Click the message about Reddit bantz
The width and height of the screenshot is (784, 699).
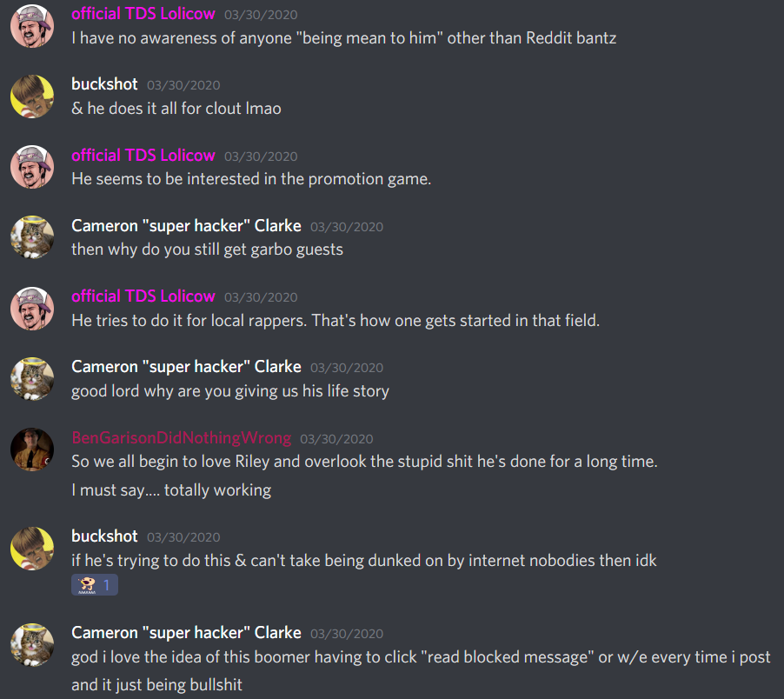(x=344, y=38)
